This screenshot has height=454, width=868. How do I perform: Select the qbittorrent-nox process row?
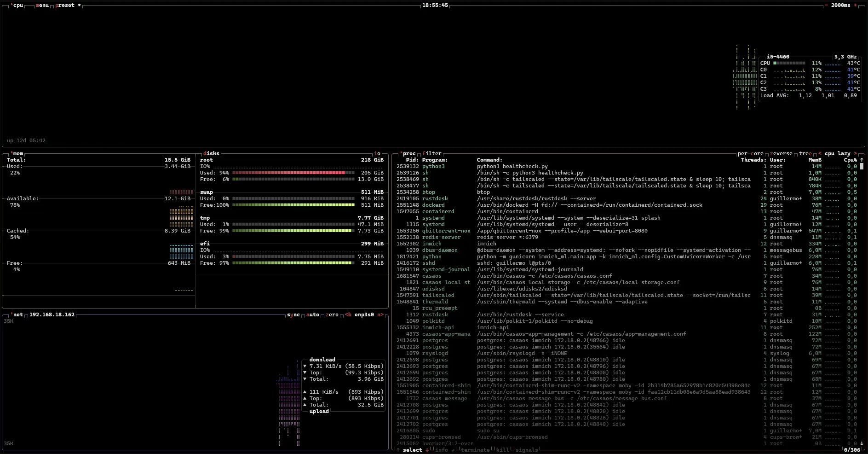(627, 231)
